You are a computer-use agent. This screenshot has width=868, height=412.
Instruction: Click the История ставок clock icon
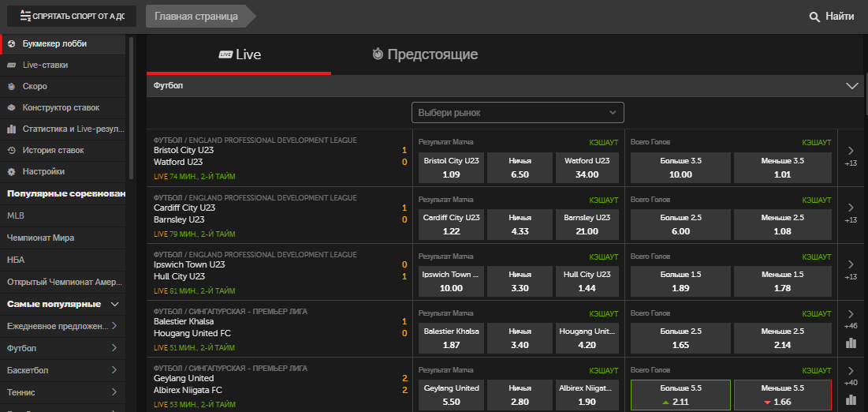click(x=11, y=150)
